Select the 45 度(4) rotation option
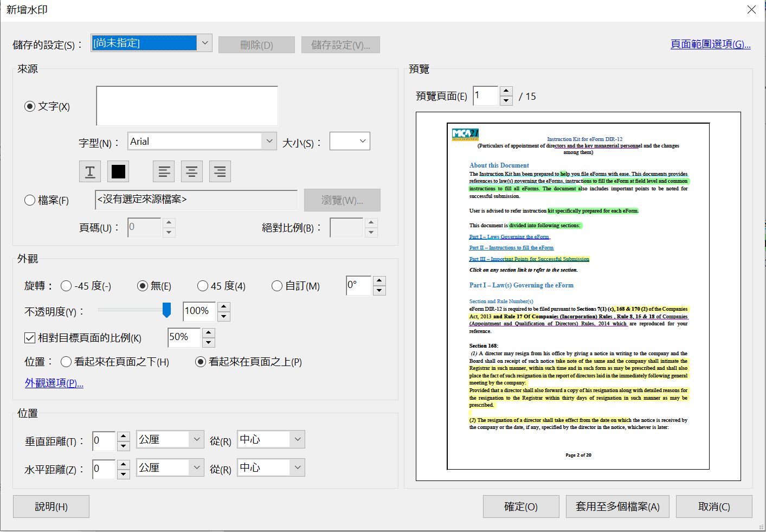The height and width of the screenshot is (532, 766). point(202,286)
